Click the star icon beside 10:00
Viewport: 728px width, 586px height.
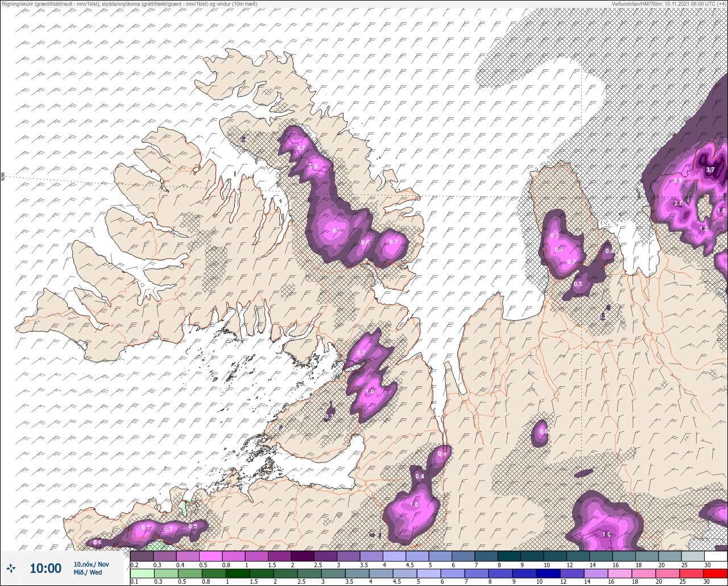pos(11,568)
